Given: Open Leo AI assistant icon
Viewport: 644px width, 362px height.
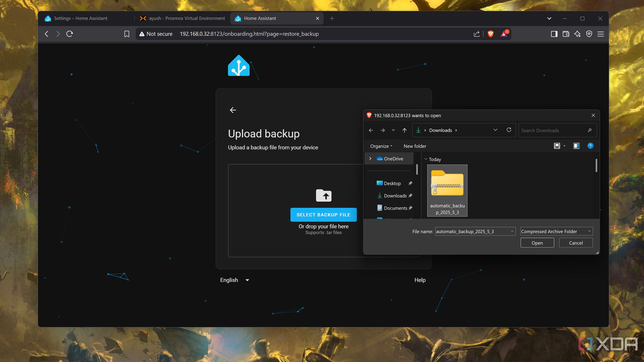Looking at the screenshot, I should 577,34.
